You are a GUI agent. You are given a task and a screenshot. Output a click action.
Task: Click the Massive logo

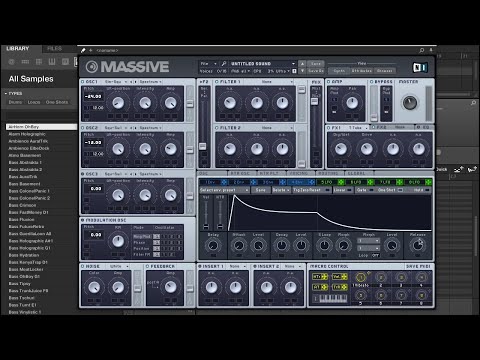[x=127, y=67]
